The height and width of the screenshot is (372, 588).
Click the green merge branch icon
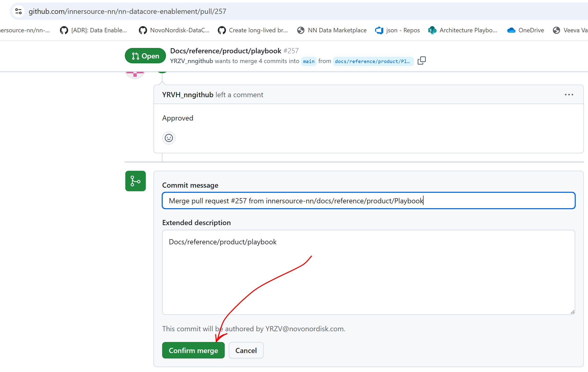tap(136, 181)
